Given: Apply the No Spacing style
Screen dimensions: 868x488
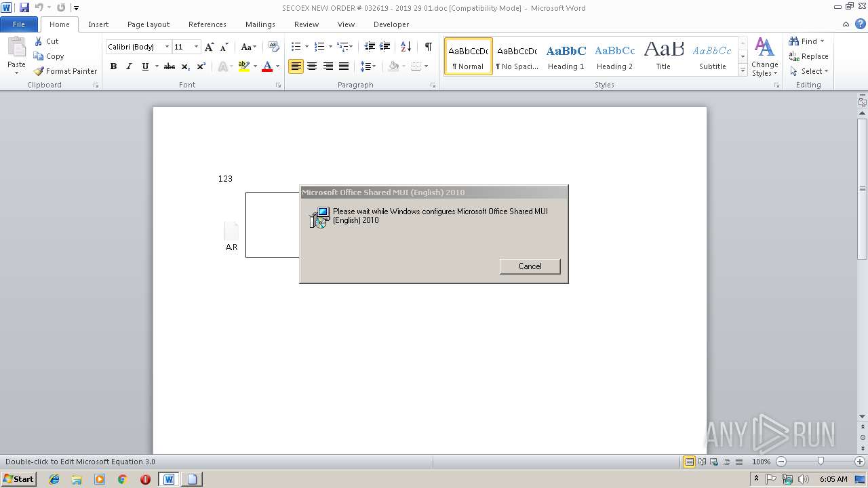Looking at the screenshot, I should pos(517,56).
